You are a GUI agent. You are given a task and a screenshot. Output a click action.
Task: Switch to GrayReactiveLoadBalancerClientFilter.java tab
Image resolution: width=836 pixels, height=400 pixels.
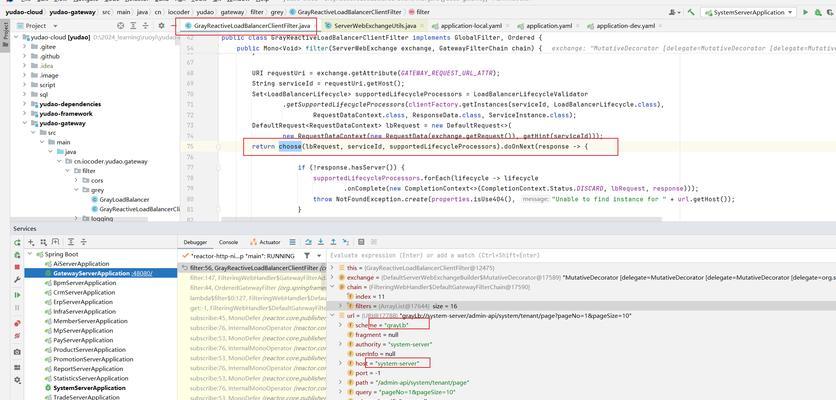tap(248, 26)
